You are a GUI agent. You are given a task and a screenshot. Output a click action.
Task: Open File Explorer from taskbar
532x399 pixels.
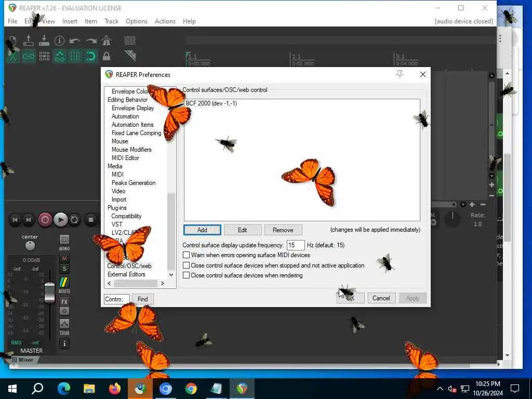pos(89,389)
